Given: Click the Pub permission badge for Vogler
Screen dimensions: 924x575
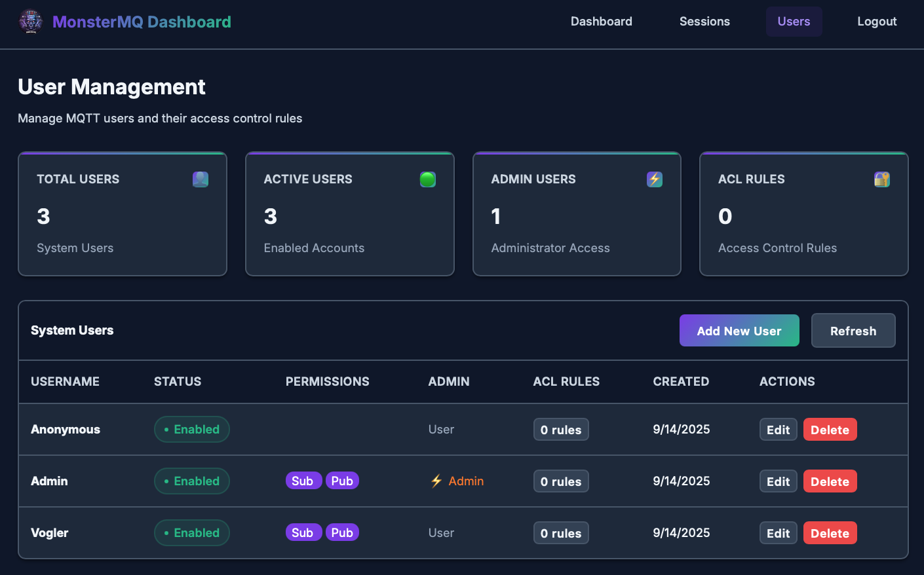Looking at the screenshot, I should tap(342, 532).
